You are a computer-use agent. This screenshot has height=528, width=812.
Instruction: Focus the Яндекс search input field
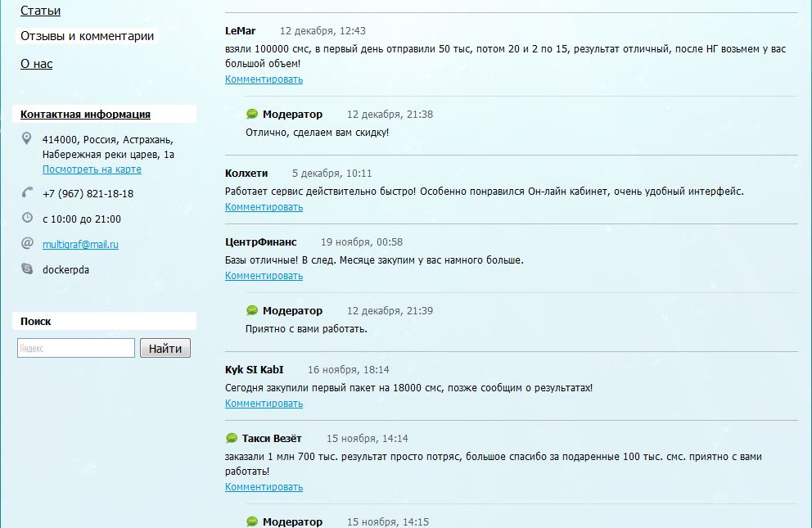[x=76, y=348]
